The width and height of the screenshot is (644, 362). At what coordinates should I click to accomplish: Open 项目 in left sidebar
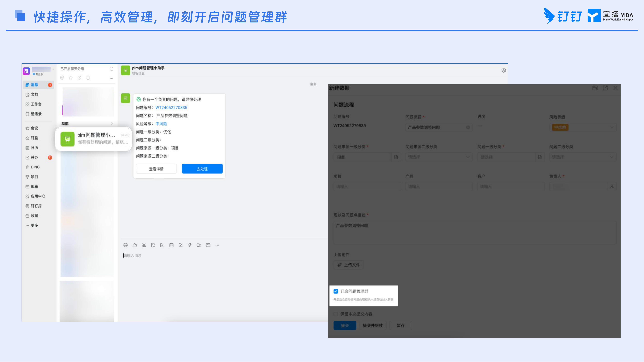click(32, 177)
